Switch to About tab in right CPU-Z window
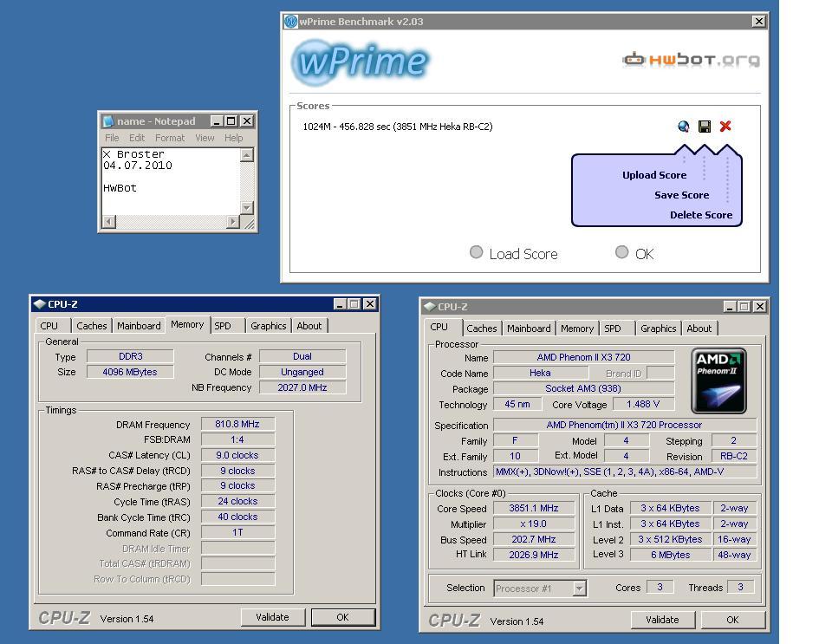832x644 pixels. pyautogui.click(x=699, y=329)
